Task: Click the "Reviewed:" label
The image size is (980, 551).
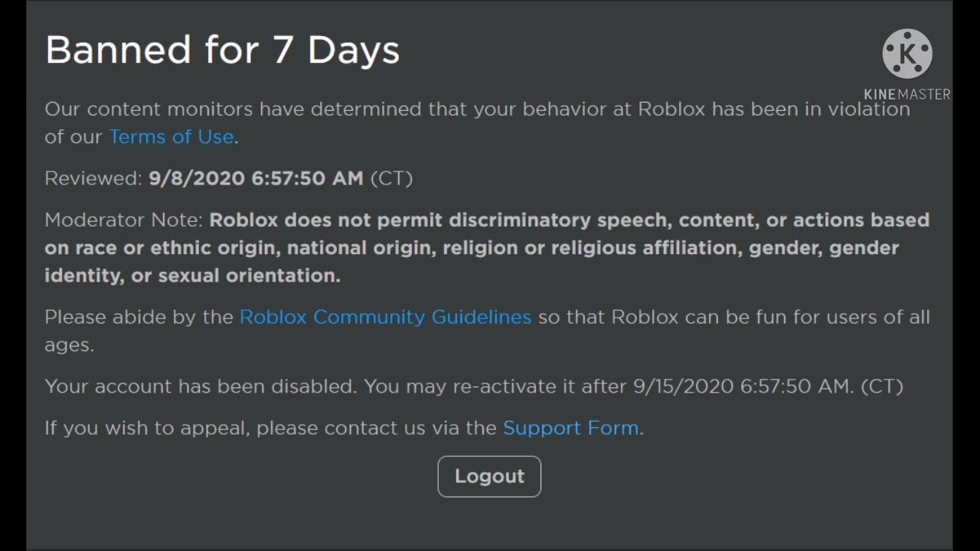Action: coord(93,178)
